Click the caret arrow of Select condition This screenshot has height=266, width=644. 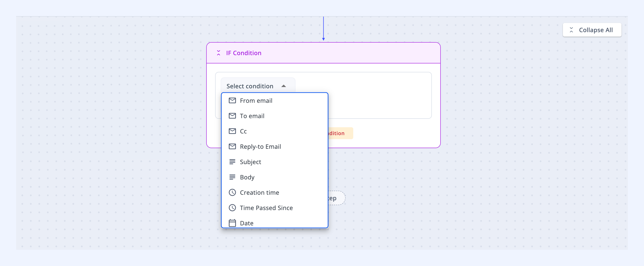pos(284,86)
